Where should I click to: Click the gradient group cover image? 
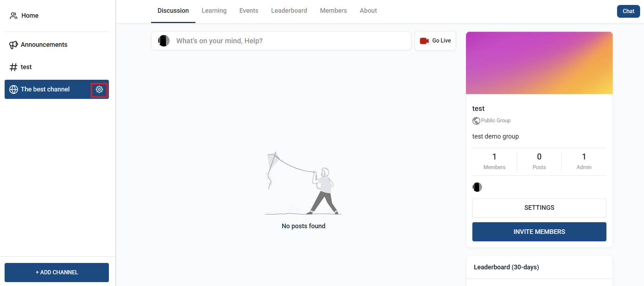539,63
